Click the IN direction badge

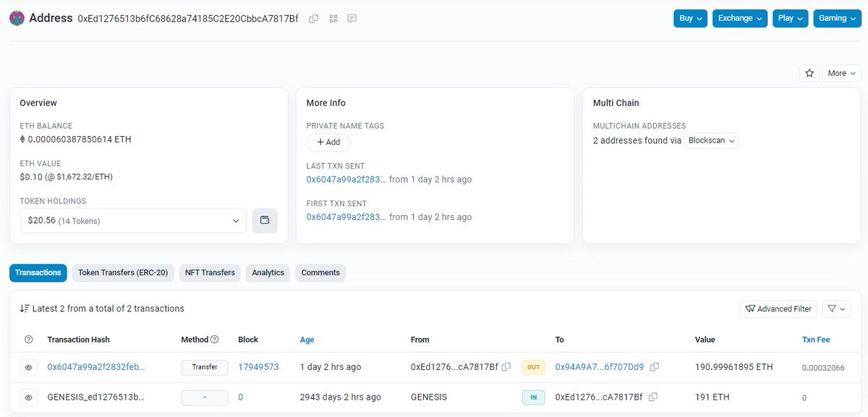(534, 397)
